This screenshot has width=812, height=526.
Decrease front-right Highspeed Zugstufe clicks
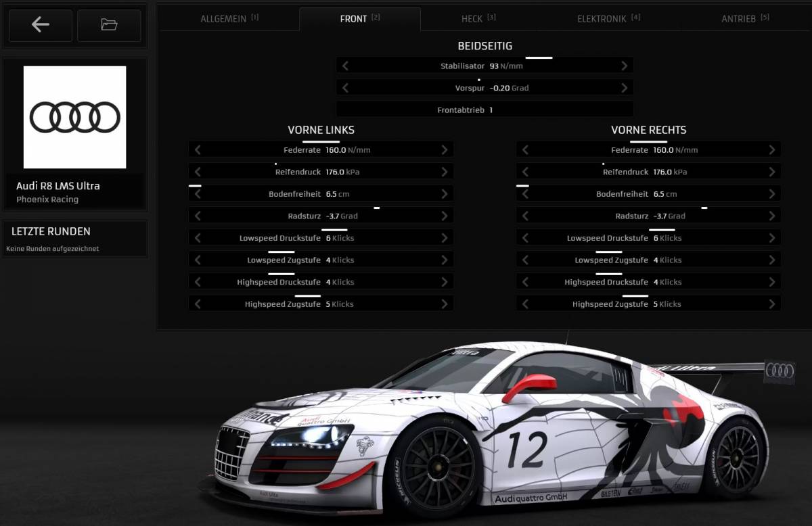click(x=525, y=304)
